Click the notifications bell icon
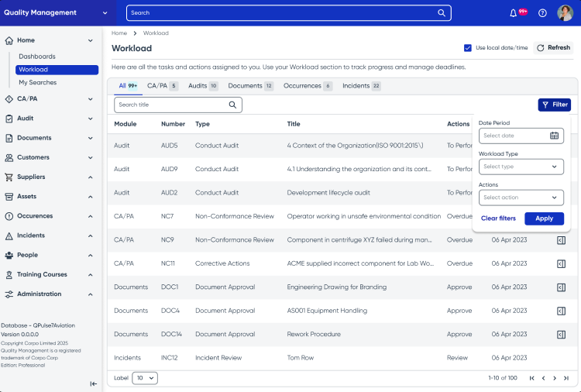Image resolution: width=581 pixels, height=392 pixels. point(513,13)
